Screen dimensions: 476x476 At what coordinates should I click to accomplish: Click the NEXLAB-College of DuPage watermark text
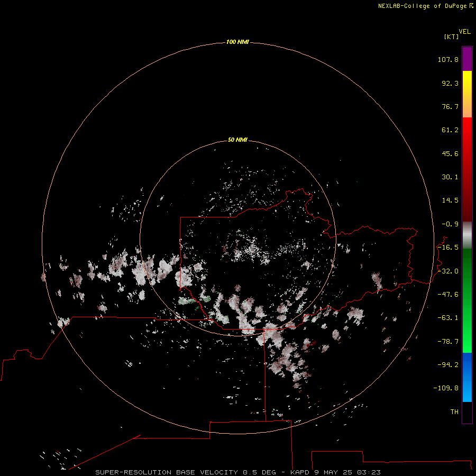point(426,6)
